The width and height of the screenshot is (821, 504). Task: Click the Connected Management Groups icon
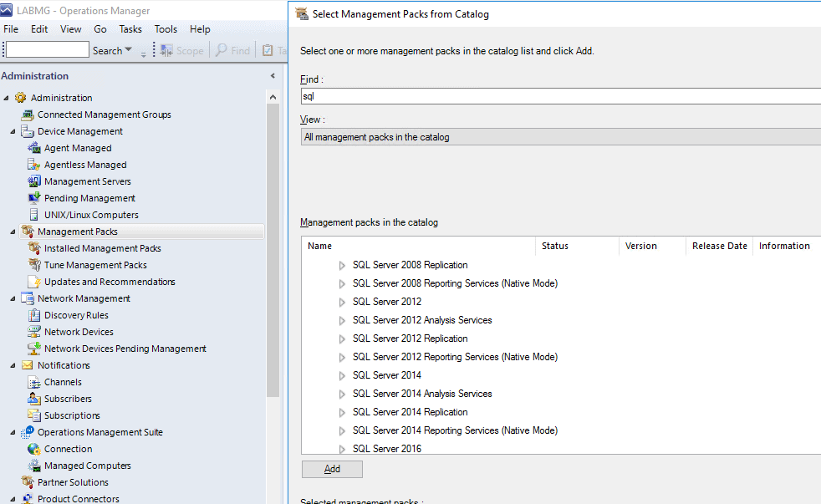28,115
